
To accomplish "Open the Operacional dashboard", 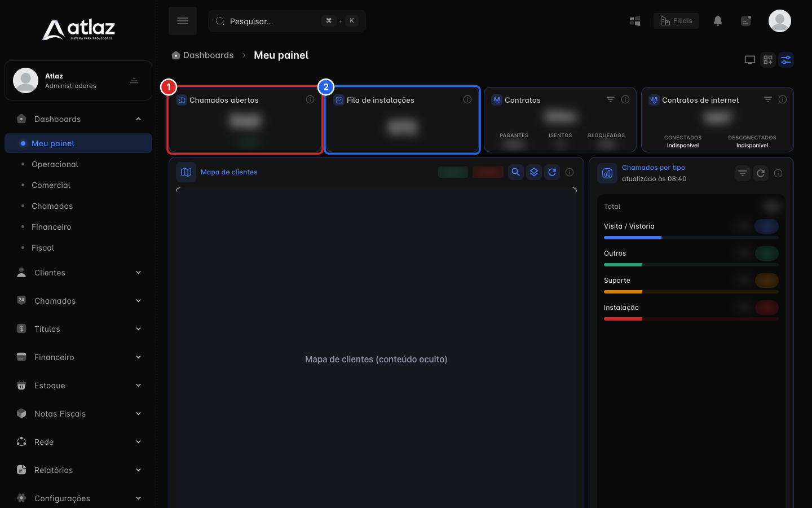I will point(55,164).
